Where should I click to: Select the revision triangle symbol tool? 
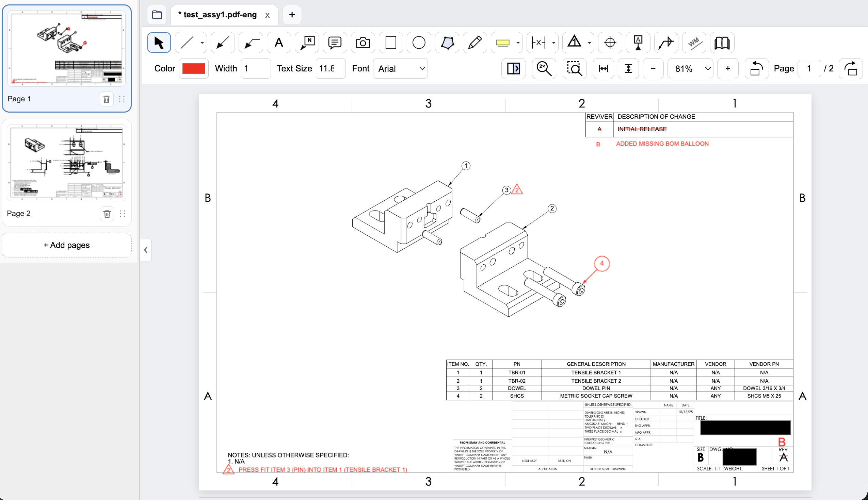click(x=574, y=43)
